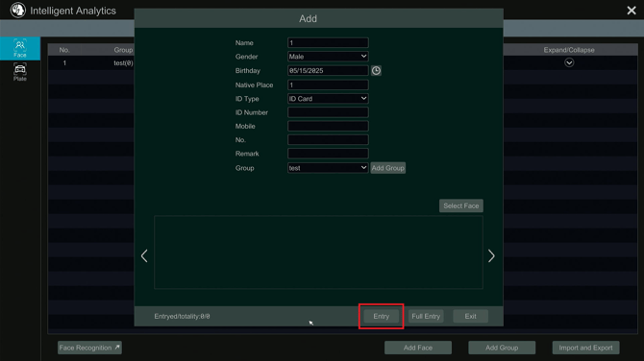Click the Name input field
The height and width of the screenshot is (361, 644).
pos(328,42)
